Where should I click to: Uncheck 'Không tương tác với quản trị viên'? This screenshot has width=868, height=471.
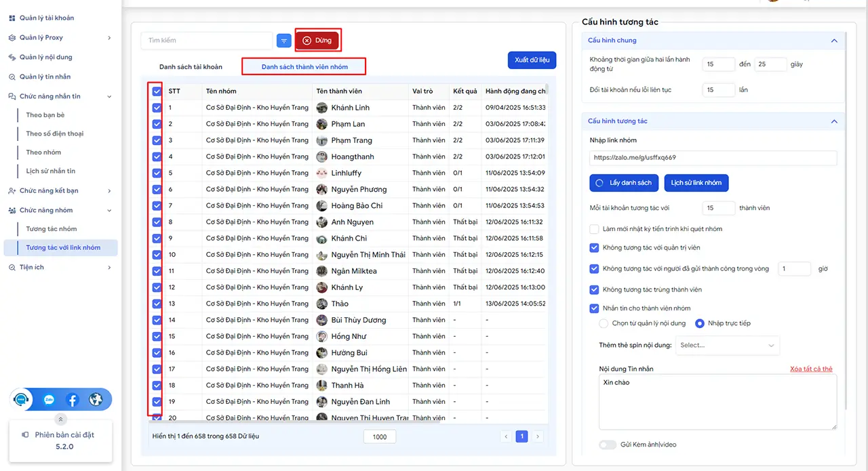pyautogui.click(x=595, y=248)
